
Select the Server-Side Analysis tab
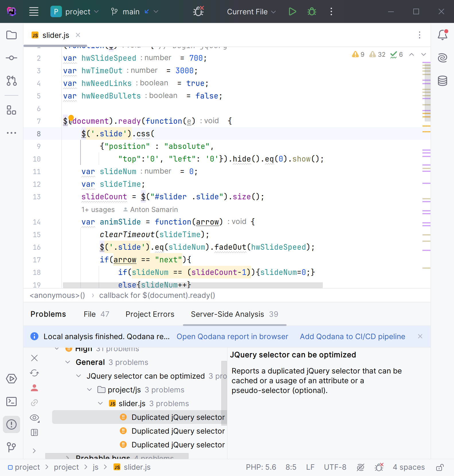click(x=234, y=314)
